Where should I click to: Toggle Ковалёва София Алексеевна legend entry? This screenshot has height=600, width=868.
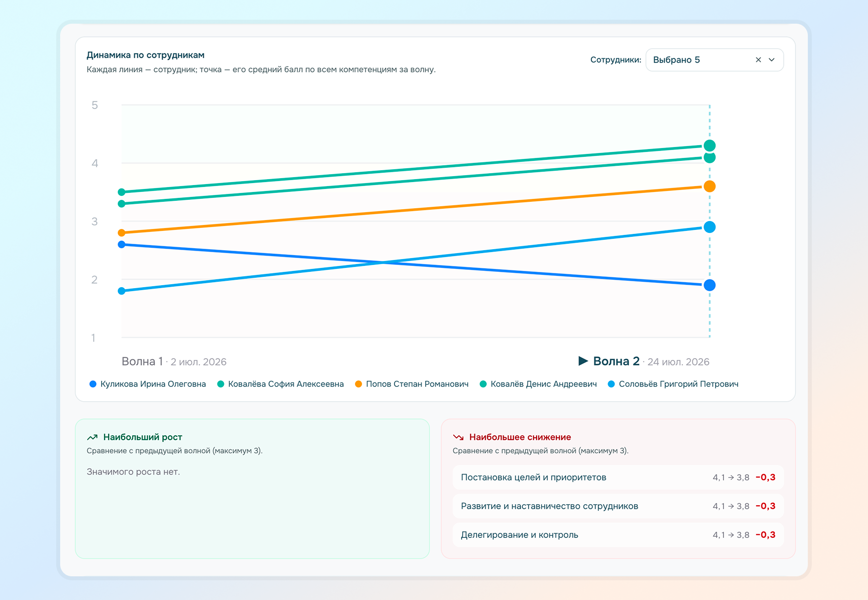[x=281, y=384]
